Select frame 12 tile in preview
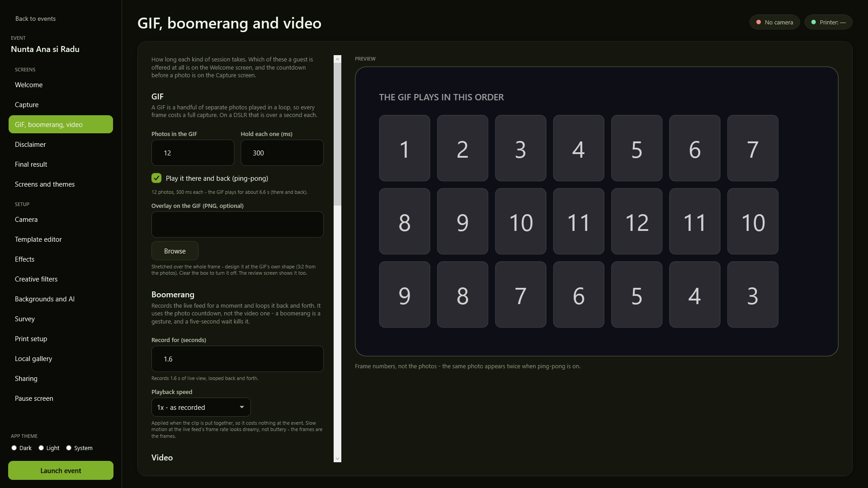868x488 pixels. (x=637, y=221)
